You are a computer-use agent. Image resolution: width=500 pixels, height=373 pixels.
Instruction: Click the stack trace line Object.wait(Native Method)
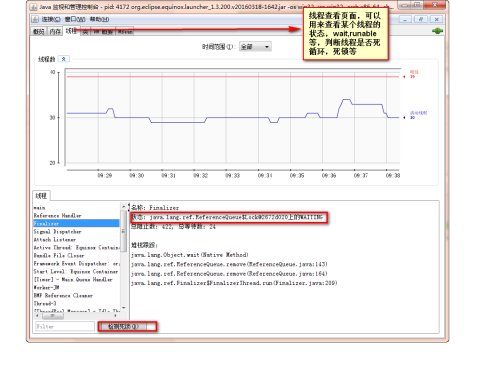click(x=190, y=255)
